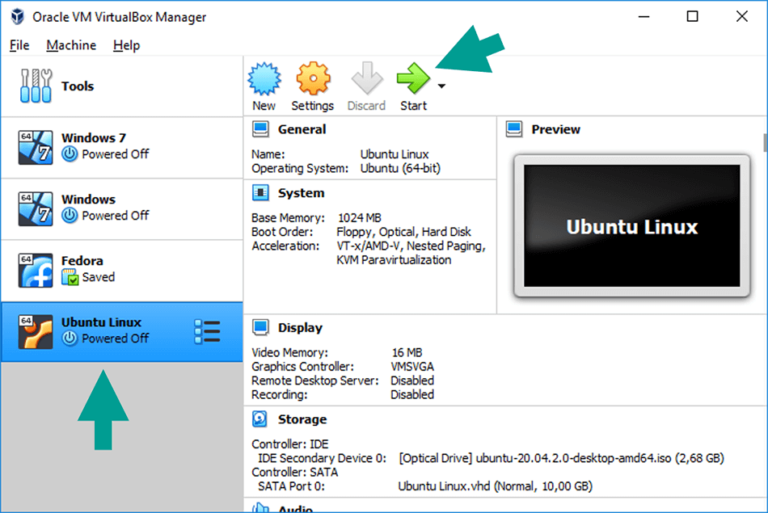Select the Tools entry icon

(36, 86)
